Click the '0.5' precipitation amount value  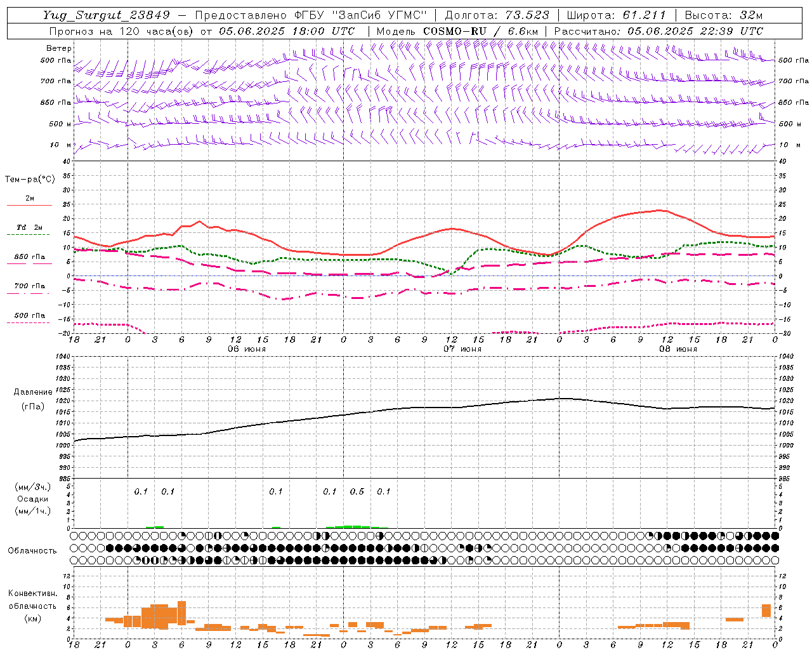click(357, 492)
